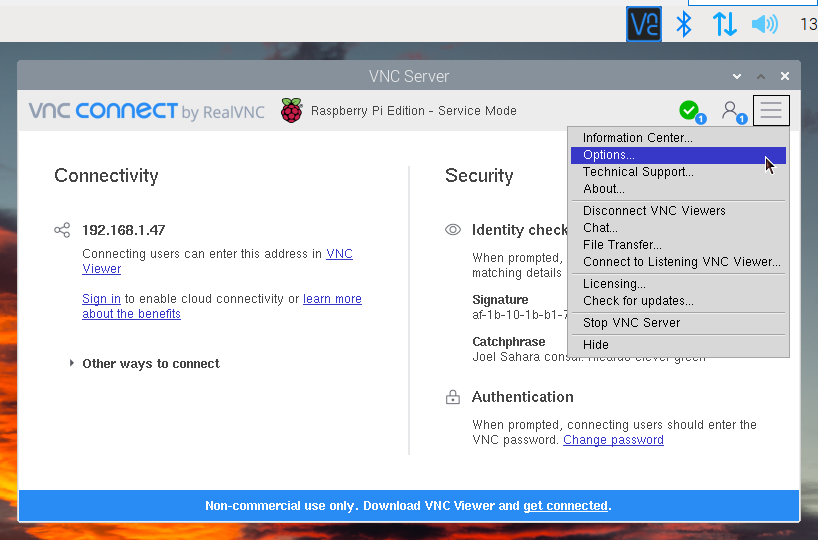Screen dimensions: 818x540
Task: Choose Information Center... menu entry
Action: click(637, 138)
